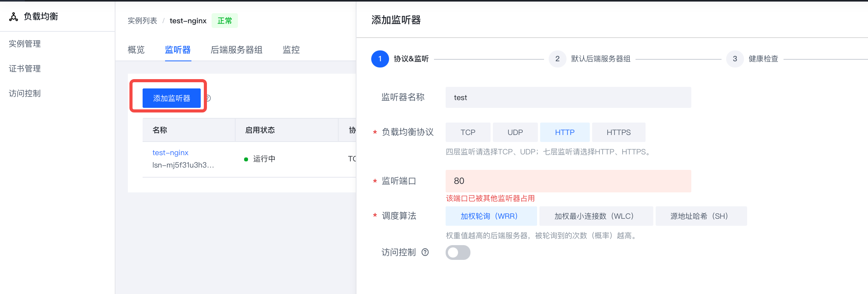Click the 添加监听器 panel title

(396, 20)
